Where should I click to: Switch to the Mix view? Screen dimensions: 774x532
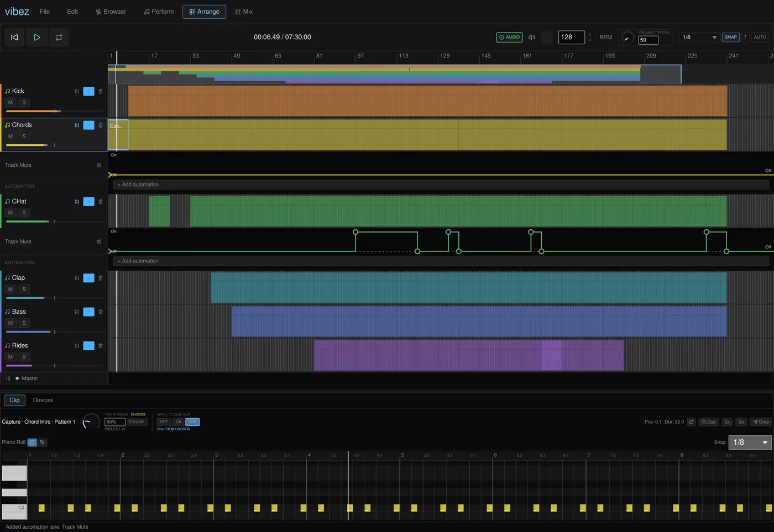244,12
